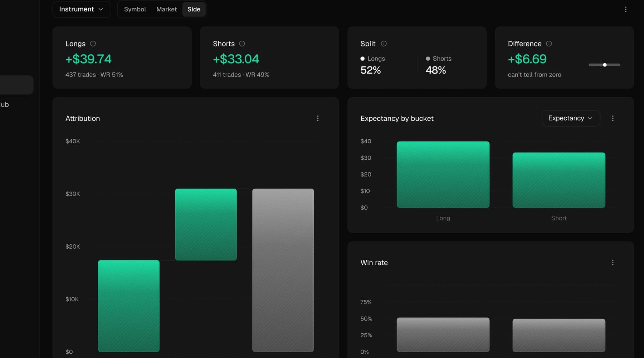Switch to the Symbol tab
This screenshot has width=644, height=358.
point(135,9)
